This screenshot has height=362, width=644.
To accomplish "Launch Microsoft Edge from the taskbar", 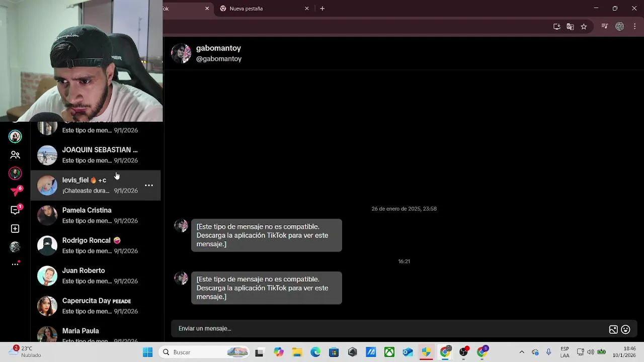I will tap(315, 352).
